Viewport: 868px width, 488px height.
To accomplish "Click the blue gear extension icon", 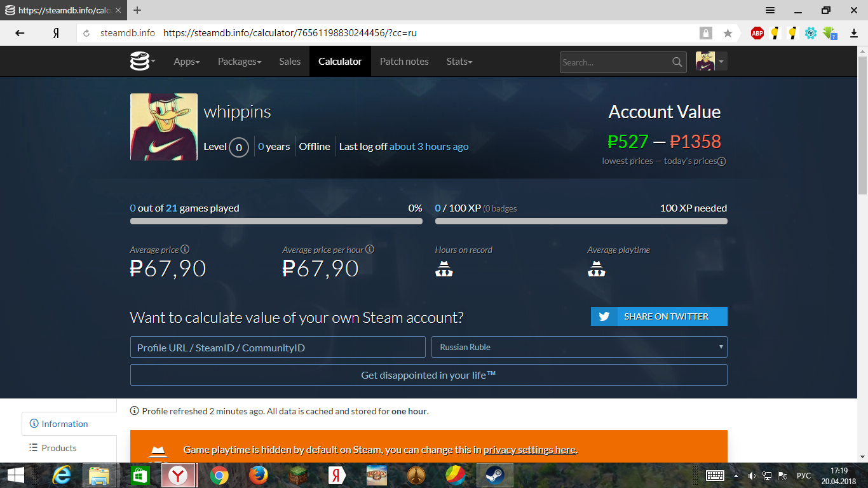I will [x=810, y=33].
